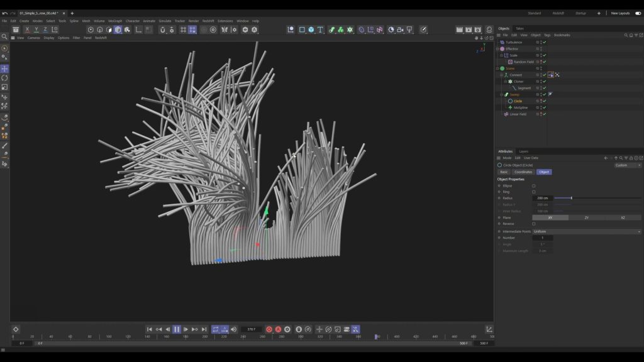Screen dimensions: 644x362
Task: Activate the Model mode icon in toolbar
Action: click(x=118, y=30)
